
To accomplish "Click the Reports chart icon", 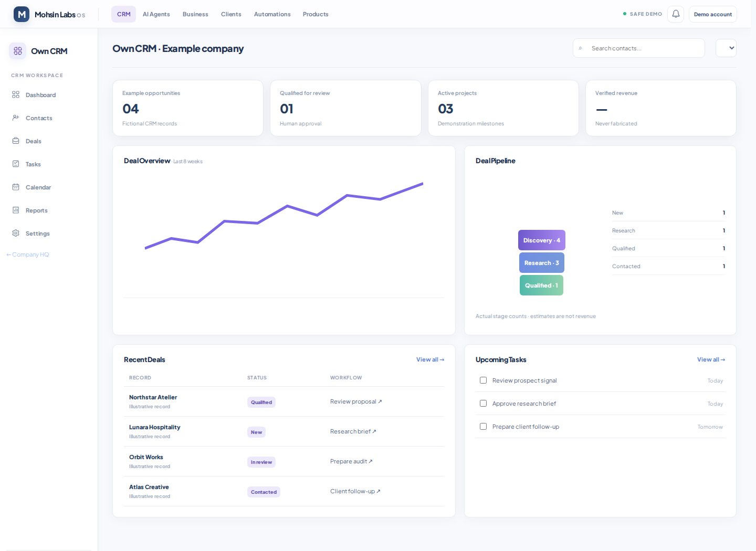I will pyautogui.click(x=16, y=210).
